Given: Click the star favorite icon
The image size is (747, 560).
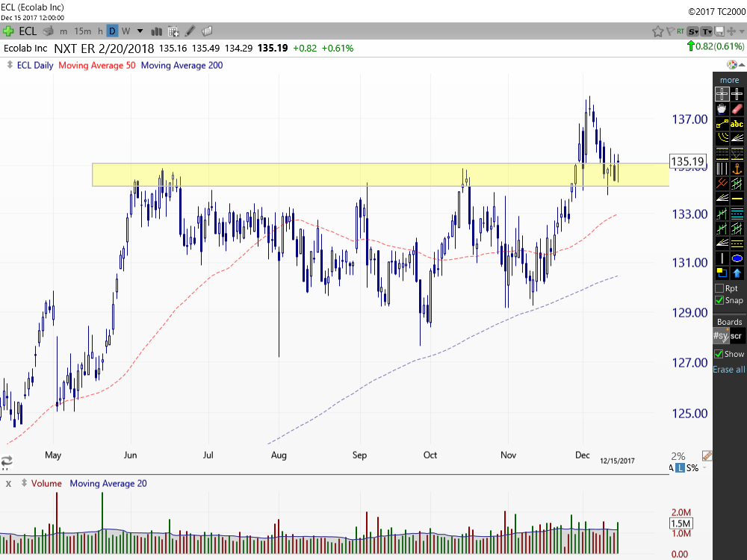Looking at the screenshot, I should [x=658, y=31].
